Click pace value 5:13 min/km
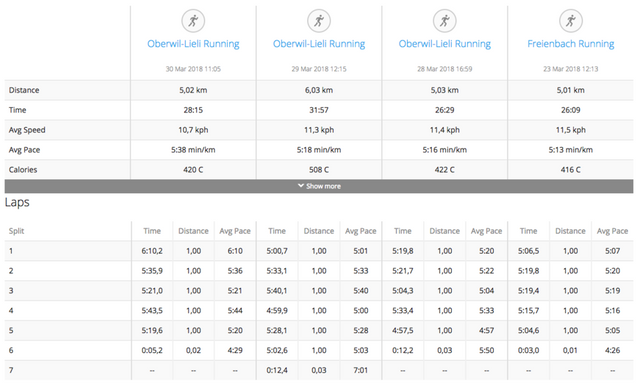Screen dimensions: 640x386 pyautogui.click(x=571, y=150)
